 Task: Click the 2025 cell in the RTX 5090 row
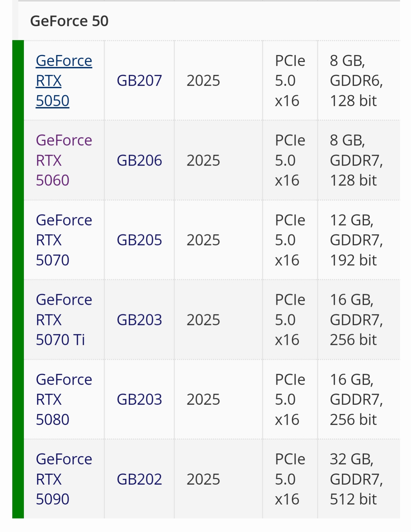tap(203, 479)
